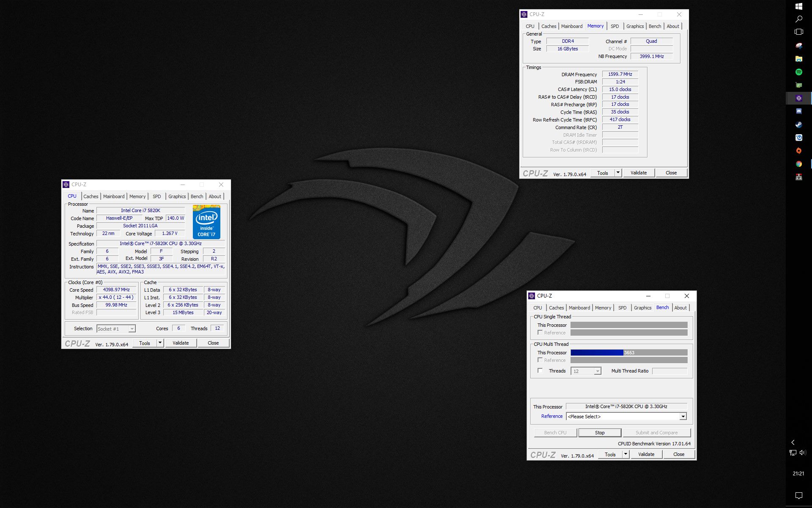Click the CPU-Z logo in the CPU window title bar
This screenshot has height=508, width=812.
click(x=66, y=185)
